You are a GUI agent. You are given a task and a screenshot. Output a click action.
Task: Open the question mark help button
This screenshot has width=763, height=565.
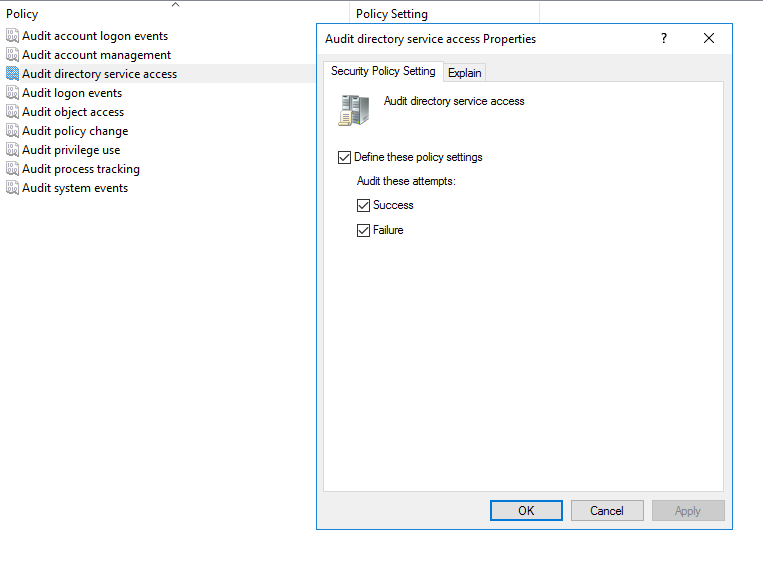[664, 38]
